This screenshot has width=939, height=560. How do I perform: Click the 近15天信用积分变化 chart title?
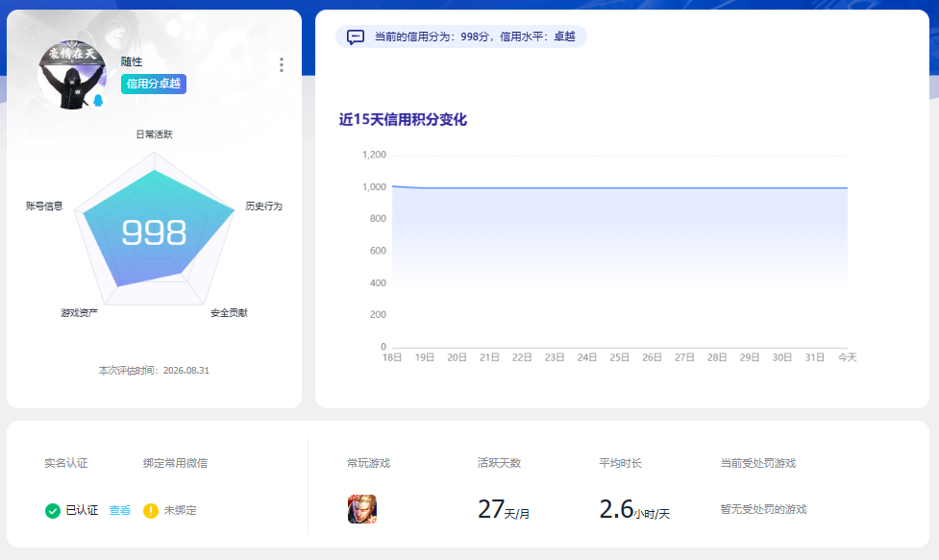tap(403, 120)
